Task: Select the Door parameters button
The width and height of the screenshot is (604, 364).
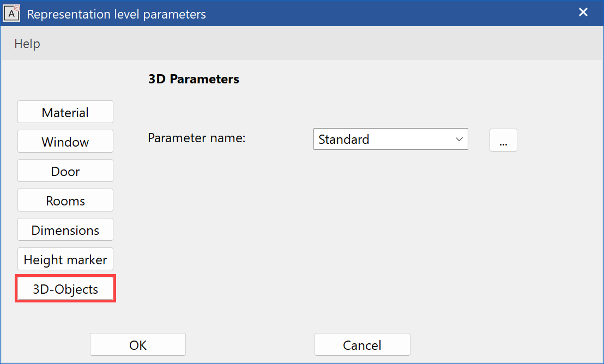Action: coord(65,171)
